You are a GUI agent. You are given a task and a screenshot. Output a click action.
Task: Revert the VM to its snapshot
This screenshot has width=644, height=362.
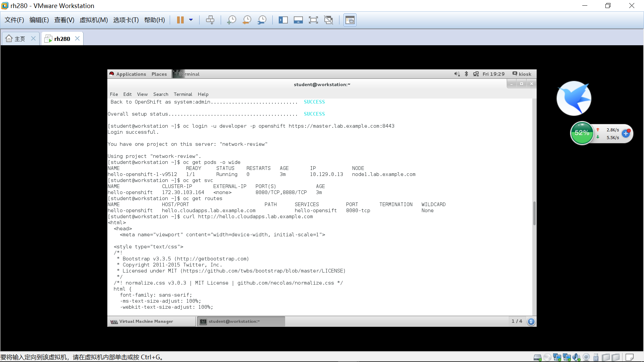[247, 20]
